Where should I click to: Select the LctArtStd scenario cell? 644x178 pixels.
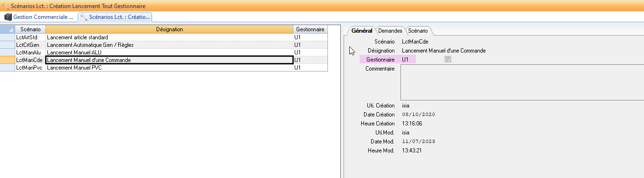[x=30, y=37]
